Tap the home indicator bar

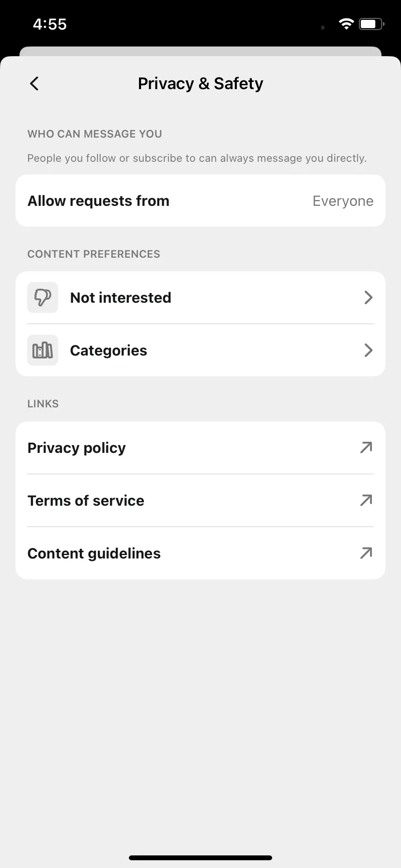click(200, 858)
